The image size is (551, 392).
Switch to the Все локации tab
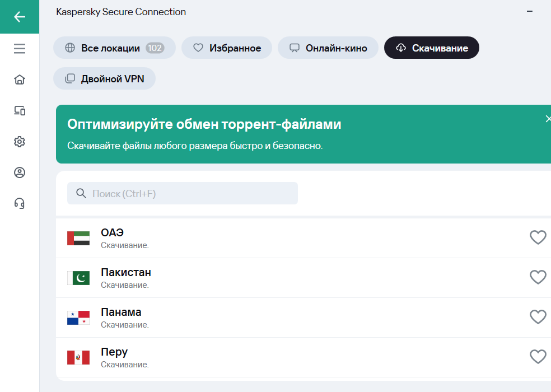[x=114, y=48]
